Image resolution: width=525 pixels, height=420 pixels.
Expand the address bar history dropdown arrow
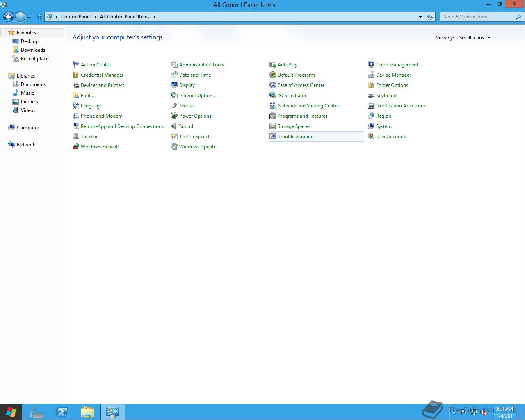[420, 17]
